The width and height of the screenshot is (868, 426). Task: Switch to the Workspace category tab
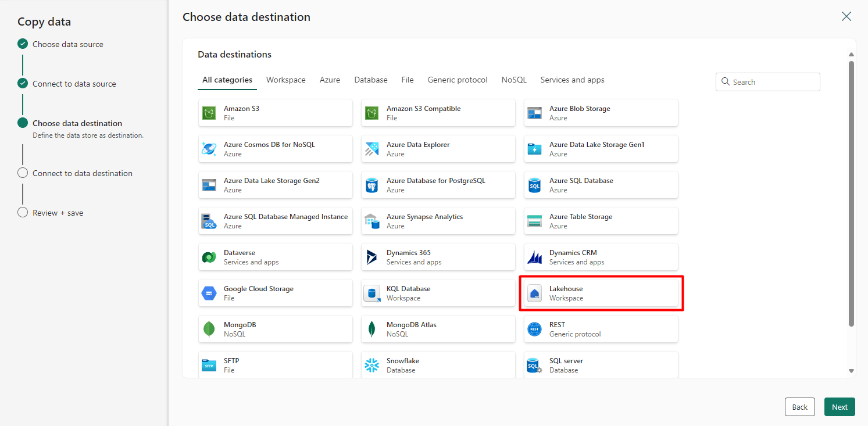coord(285,80)
